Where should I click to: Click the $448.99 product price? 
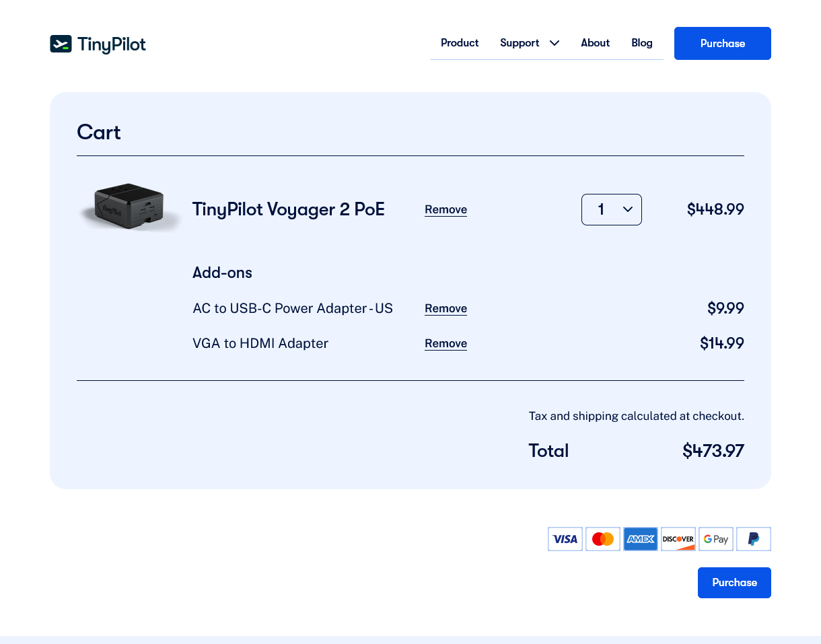point(715,209)
